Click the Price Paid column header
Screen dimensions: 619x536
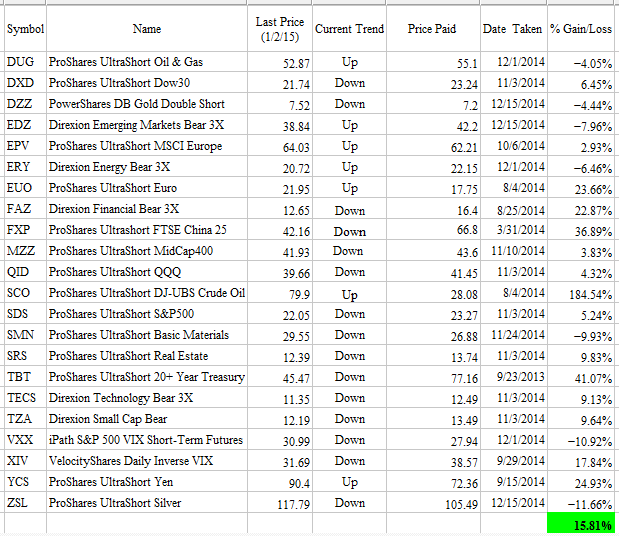click(x=433, y=28)
